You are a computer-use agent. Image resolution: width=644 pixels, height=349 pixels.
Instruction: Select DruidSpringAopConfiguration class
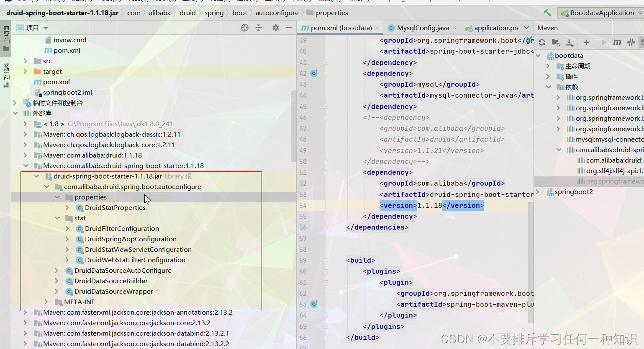click(131, 239)
